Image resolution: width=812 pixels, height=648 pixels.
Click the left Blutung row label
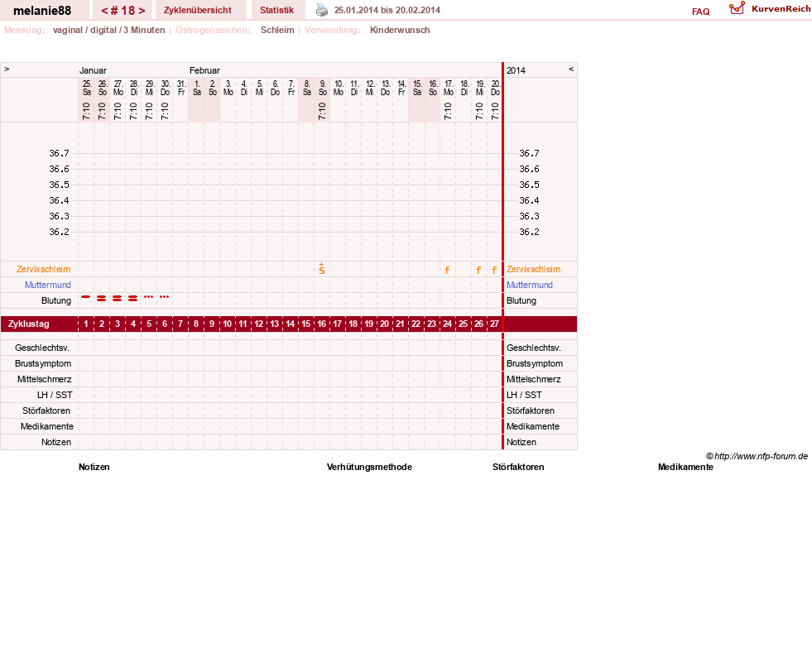[56, 300]
